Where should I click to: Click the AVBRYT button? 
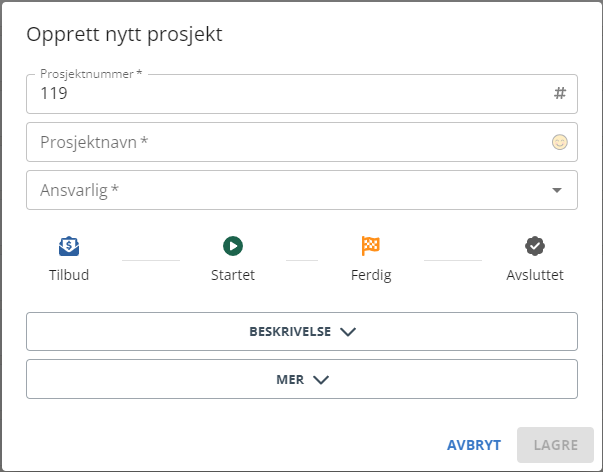tap(474, 445)
